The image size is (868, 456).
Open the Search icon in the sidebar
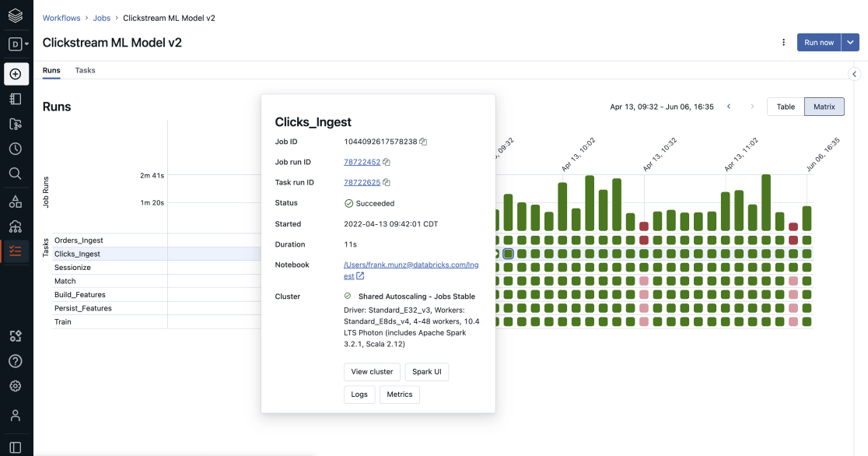(16, 174)
